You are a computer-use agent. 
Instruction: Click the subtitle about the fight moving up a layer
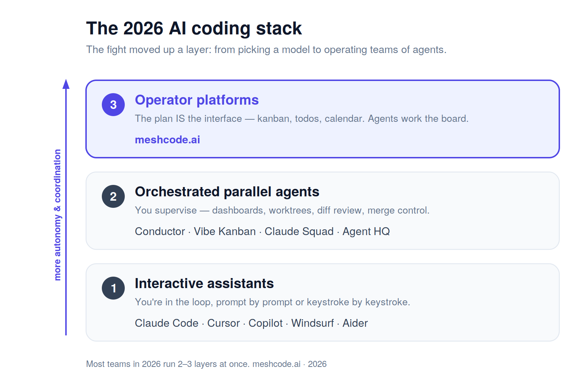tap(266, 50)
